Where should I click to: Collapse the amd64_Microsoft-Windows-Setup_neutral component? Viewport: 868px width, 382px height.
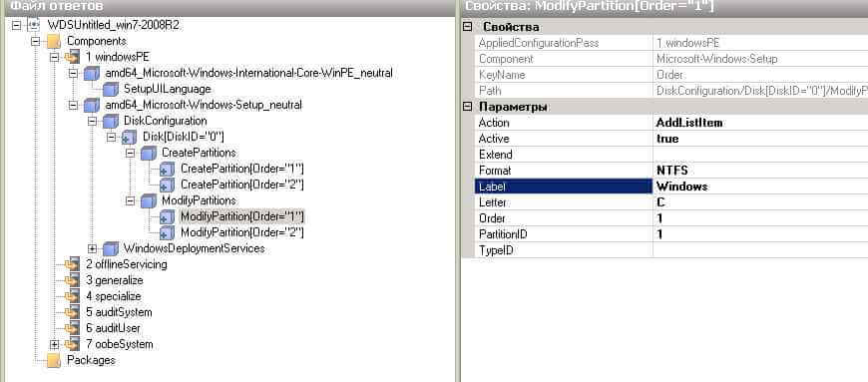73,105
